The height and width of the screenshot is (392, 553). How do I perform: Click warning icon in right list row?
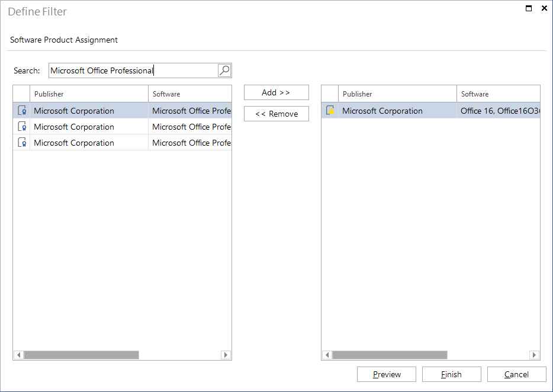[x=330, y=111]
